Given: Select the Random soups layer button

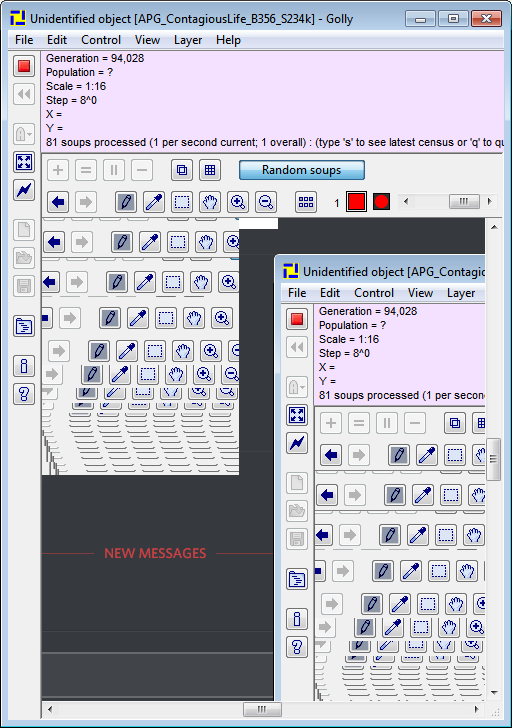Looking at the screenshot, I should [x=302, y=170].
